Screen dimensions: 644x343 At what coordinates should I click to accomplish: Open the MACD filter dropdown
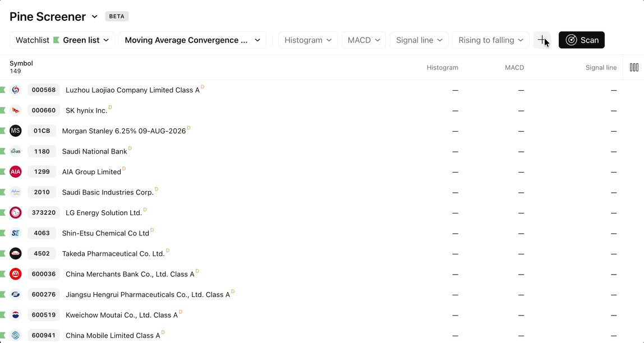[364, 40]
